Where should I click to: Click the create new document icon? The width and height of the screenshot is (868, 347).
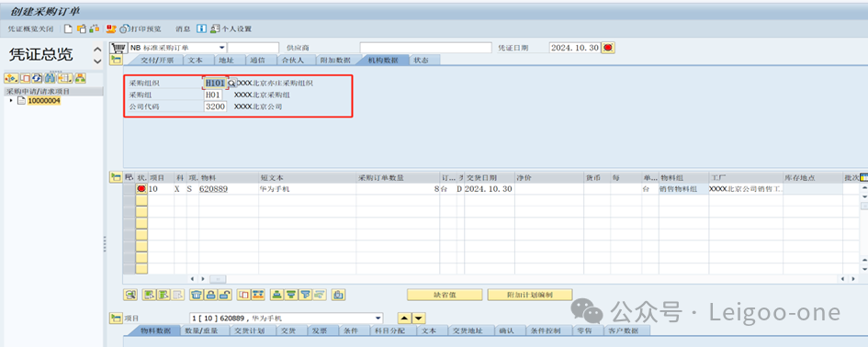click(68, 28)
